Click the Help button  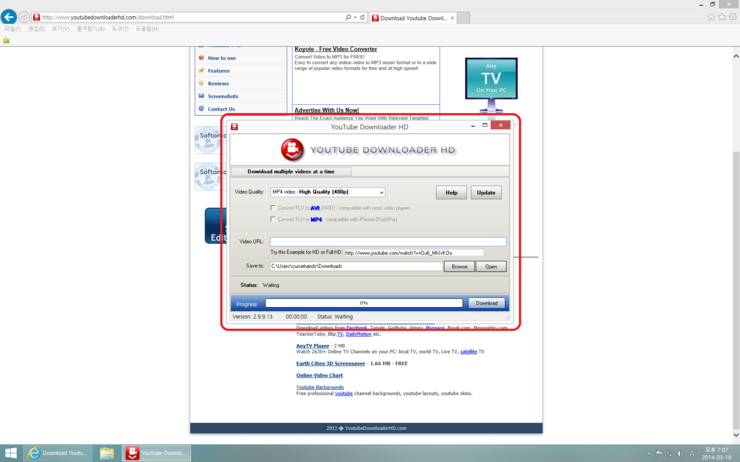451,193
